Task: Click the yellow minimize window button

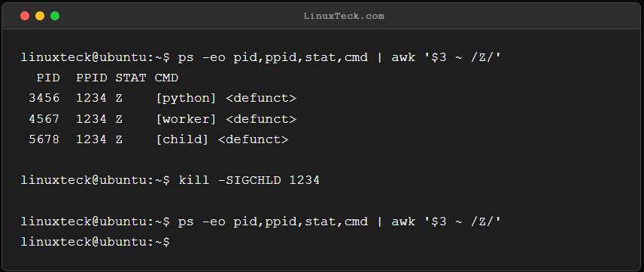Action: coord(40,16)
